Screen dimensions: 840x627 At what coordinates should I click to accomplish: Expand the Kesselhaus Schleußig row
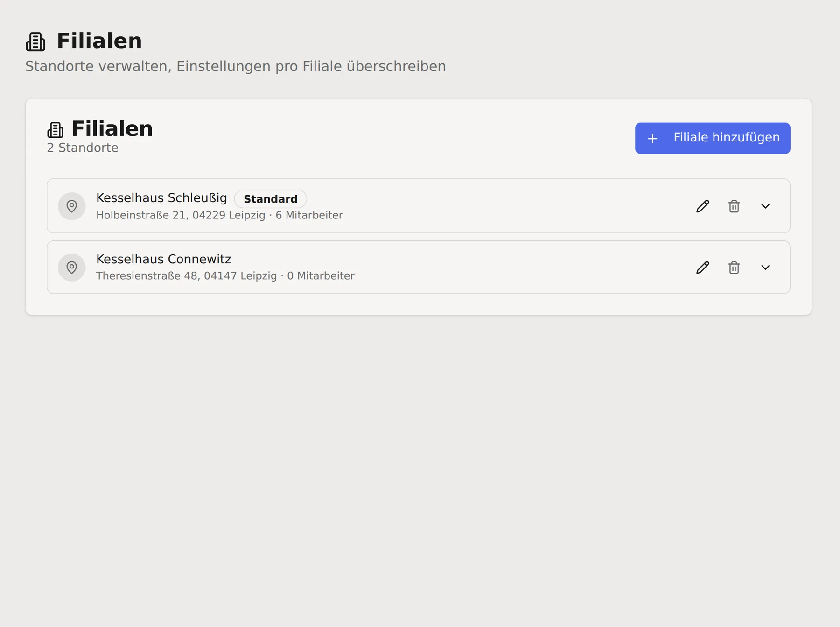765,206
